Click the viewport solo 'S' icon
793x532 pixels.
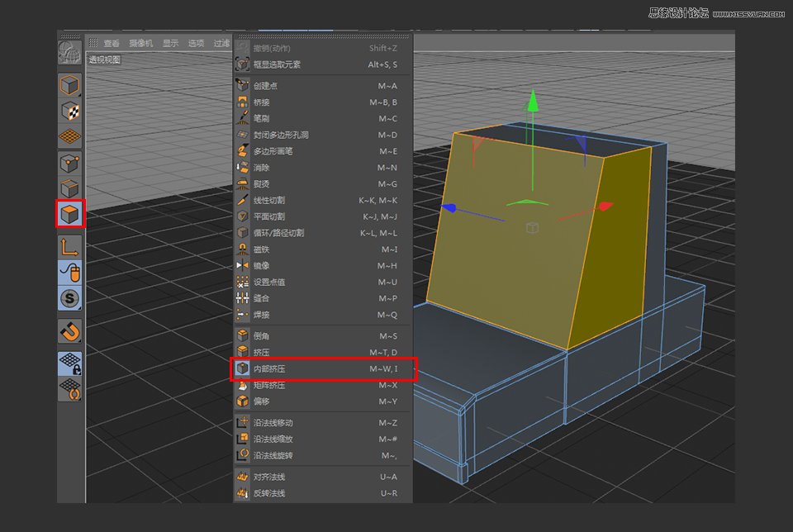point(70,299)
